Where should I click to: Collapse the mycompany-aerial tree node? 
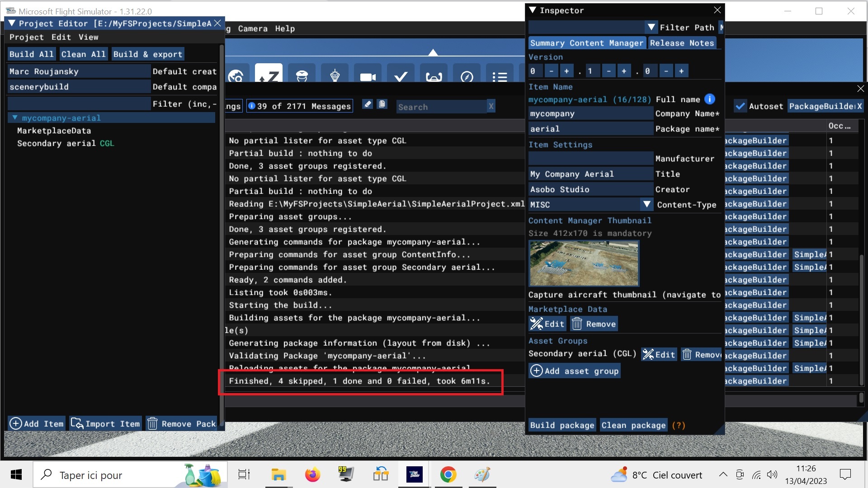15,117
